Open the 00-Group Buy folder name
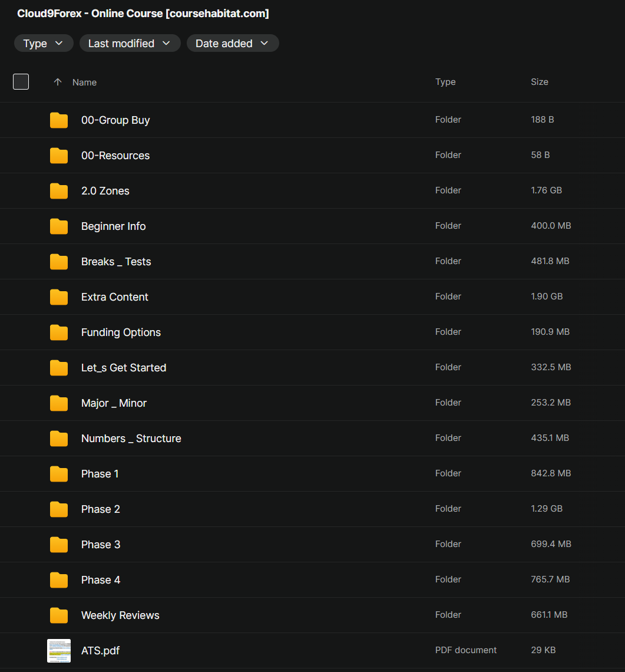 click(x=115, y=120)
